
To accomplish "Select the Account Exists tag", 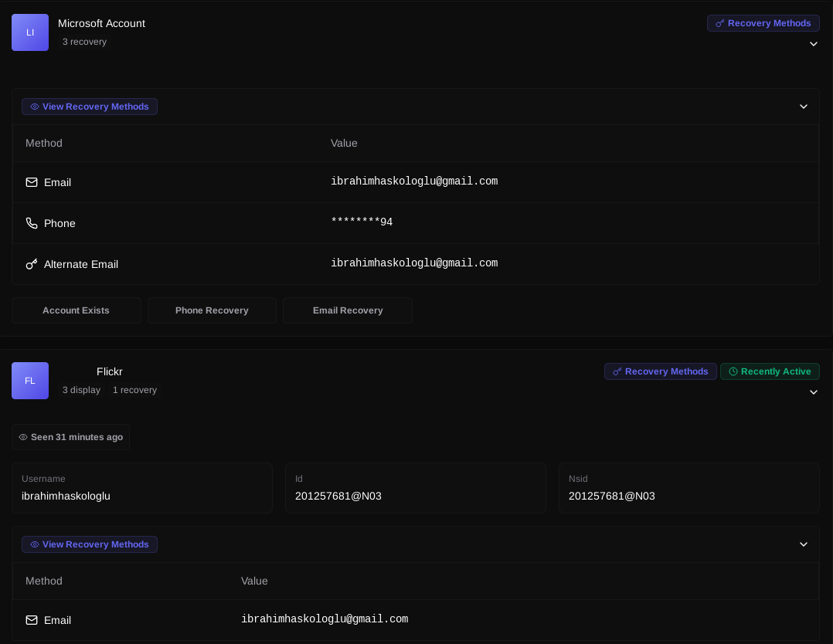I will click(76, 310).
